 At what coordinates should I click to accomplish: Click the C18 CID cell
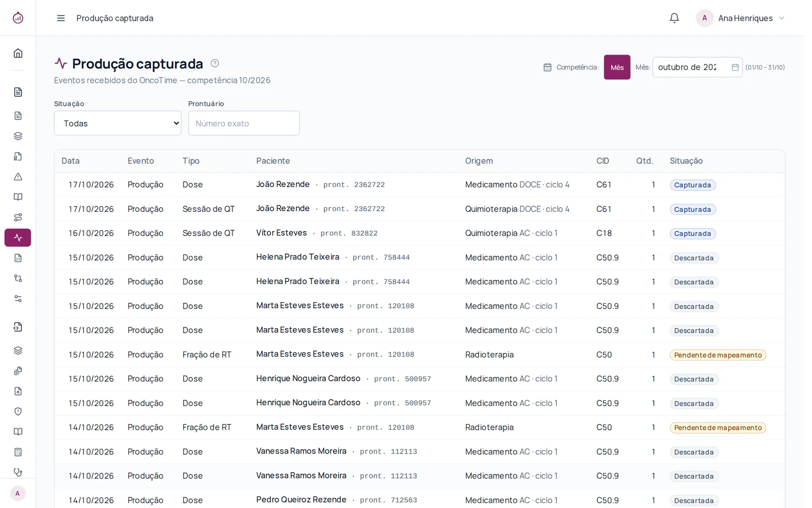pyautogui.click(x=604, y=233)
